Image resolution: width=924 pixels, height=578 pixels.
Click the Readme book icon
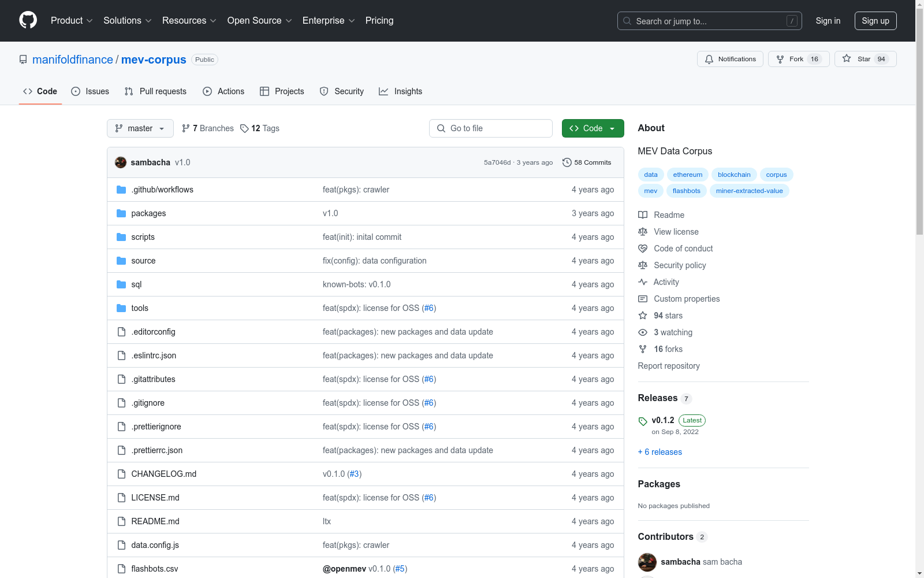pyautogui.click(x=643, y=215)
